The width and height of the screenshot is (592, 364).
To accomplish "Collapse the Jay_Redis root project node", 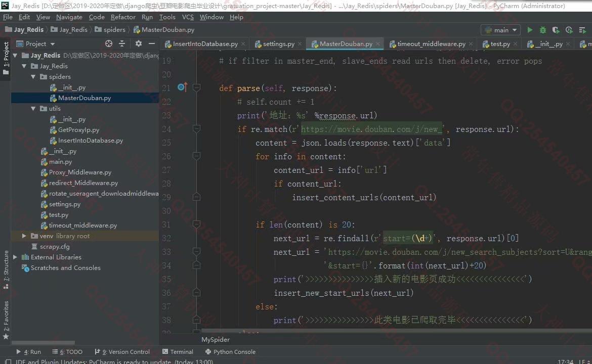I will (15, 56).
